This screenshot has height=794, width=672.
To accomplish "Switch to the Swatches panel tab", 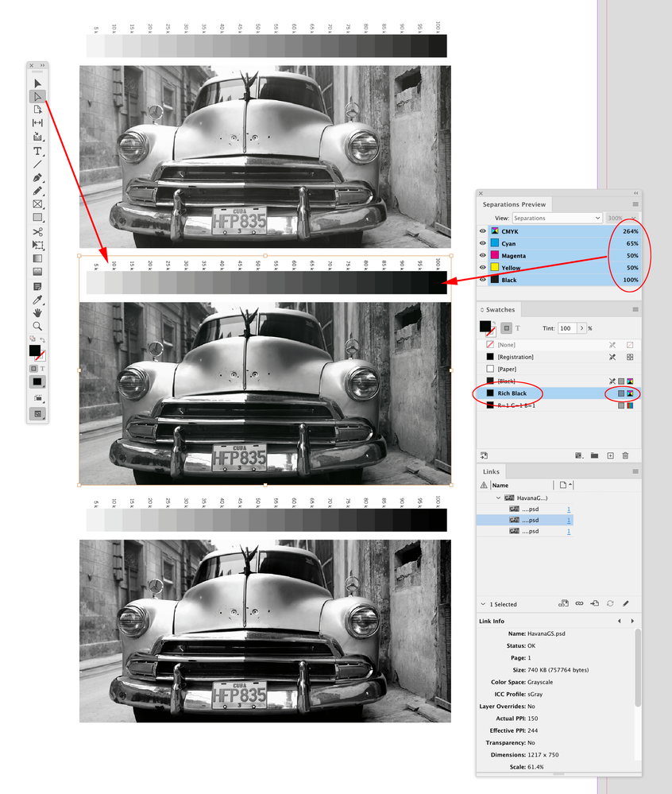I will tap(499, 310).
